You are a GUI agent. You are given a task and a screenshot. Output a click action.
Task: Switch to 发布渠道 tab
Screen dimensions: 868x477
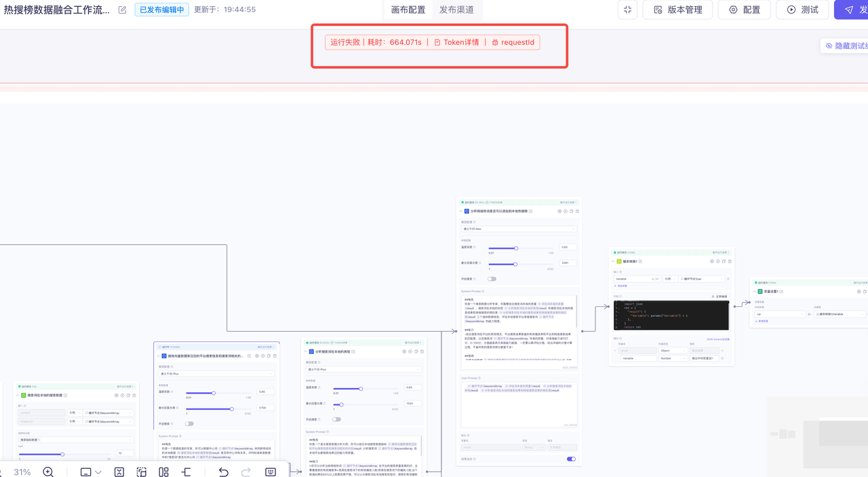(x=456, y=9)
